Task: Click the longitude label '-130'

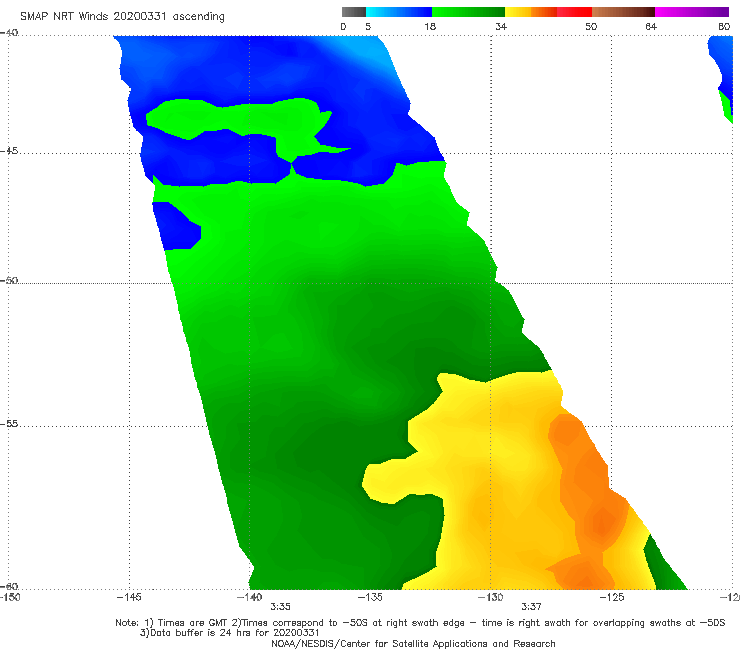Action: coord(490,597)
